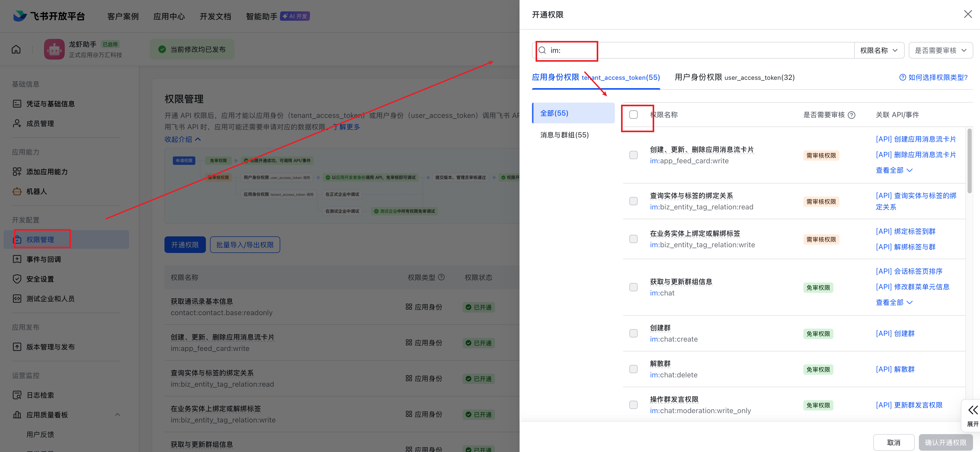Click the search magnifier icon in permission dialog
Image resolution: width=980 pixels, height=452 pixels.
pos(542,50)
